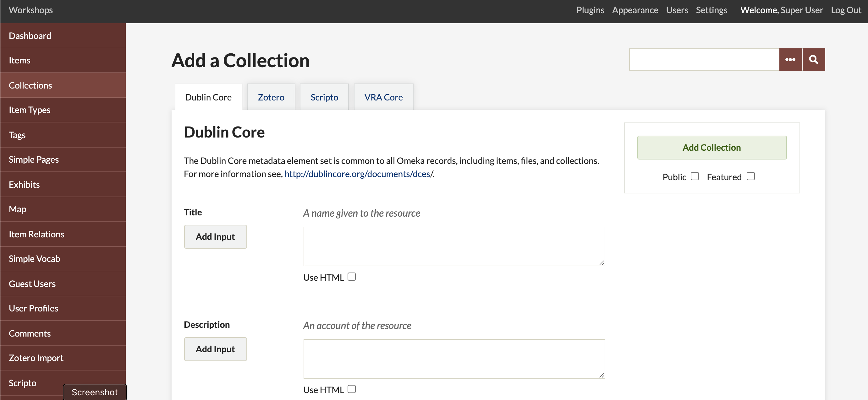Image resolution: width=868 pixels, height=400 pixels.
Task: Click the Description text input field
Action: [x=454, y=359]
